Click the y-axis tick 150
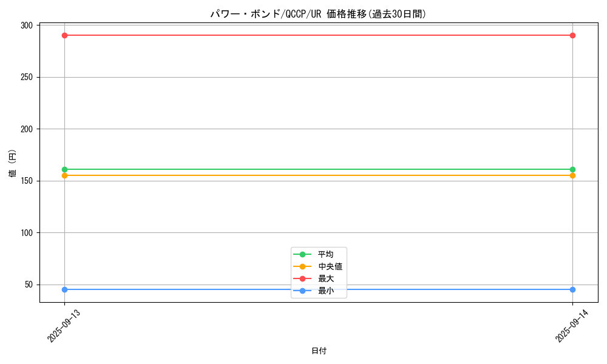607x364 pixels. (x=27, y=181)
